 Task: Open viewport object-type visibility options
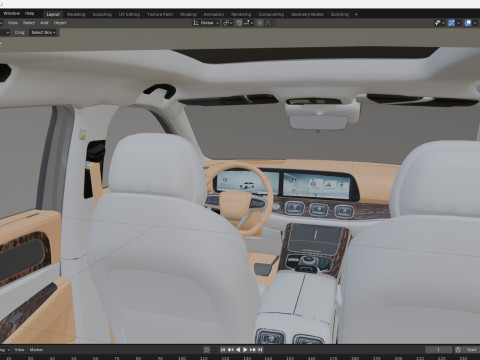440,23
